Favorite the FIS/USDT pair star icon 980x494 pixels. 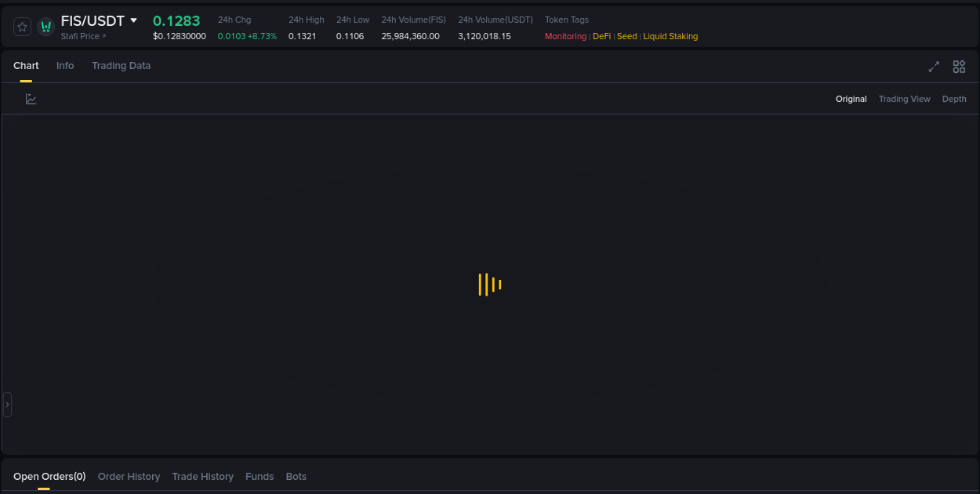pyautogui.click(x=22, y=26)
